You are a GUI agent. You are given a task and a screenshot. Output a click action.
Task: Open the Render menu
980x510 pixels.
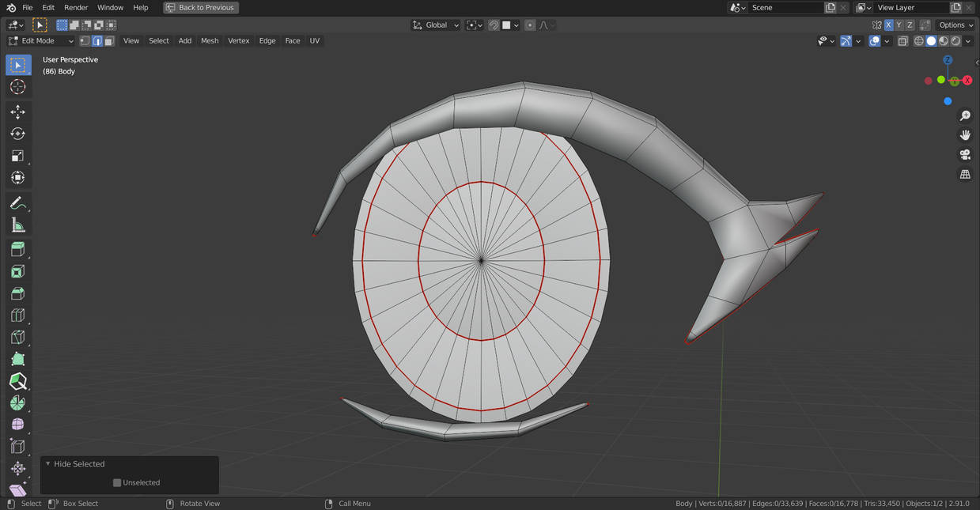[76, 7]
